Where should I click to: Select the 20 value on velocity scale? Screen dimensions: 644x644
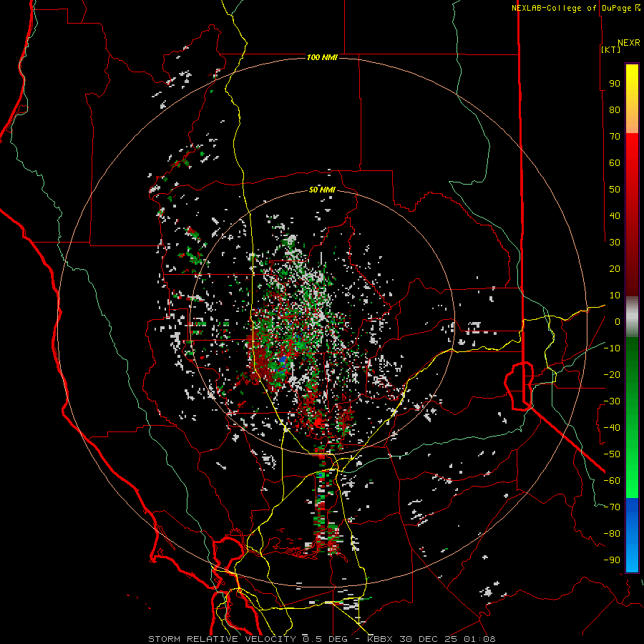(615, 268)
